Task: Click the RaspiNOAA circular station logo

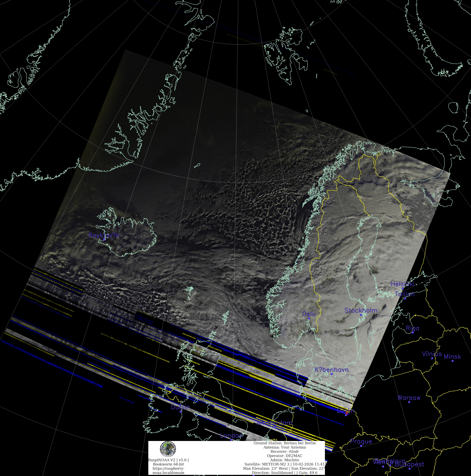Action: (x=168, y=449)
